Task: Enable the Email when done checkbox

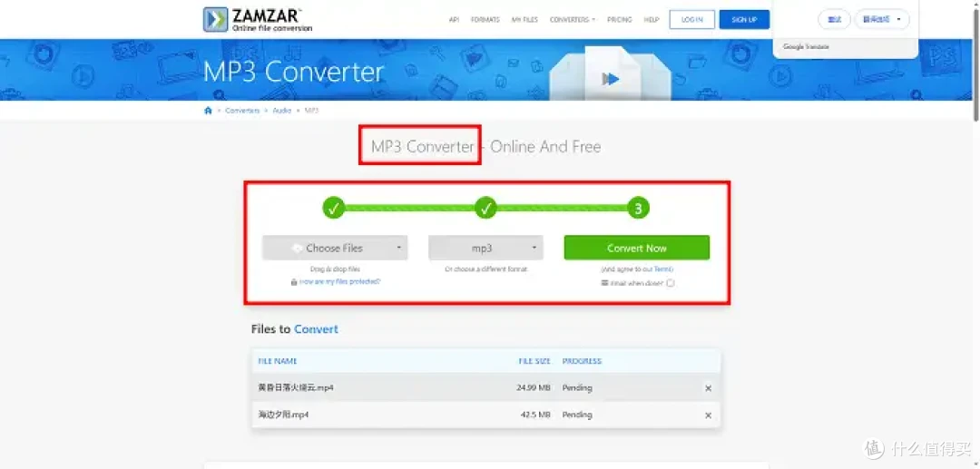Action: tap(670, 283)
